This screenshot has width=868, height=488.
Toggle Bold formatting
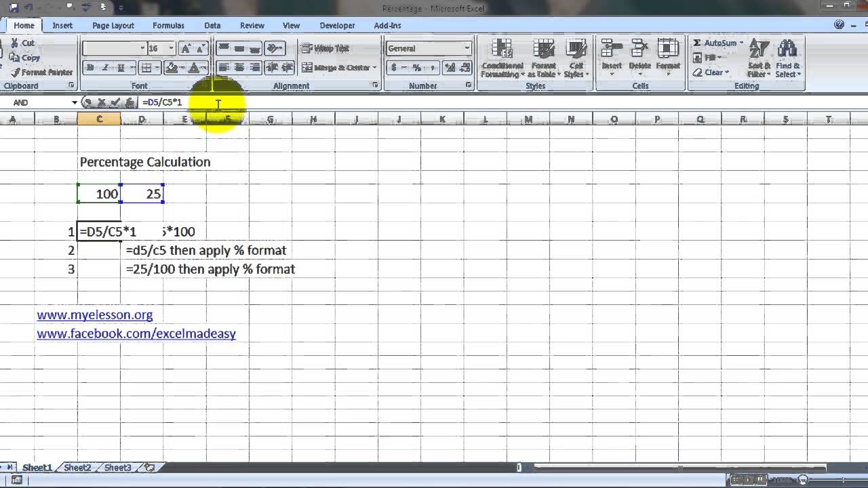[90, 68]
